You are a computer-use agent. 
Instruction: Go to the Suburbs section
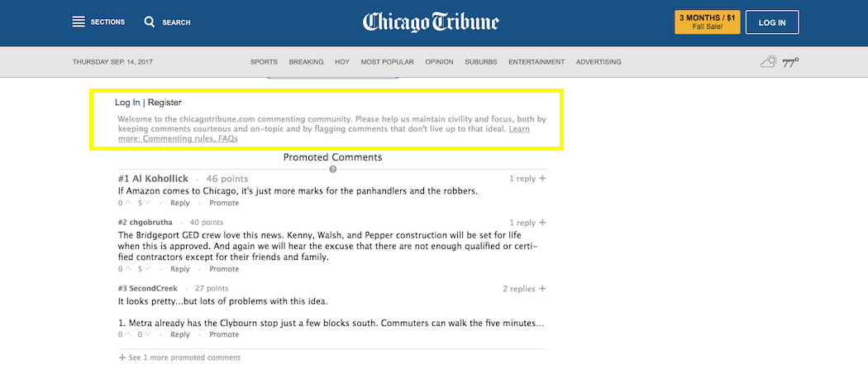click(481, 62)
